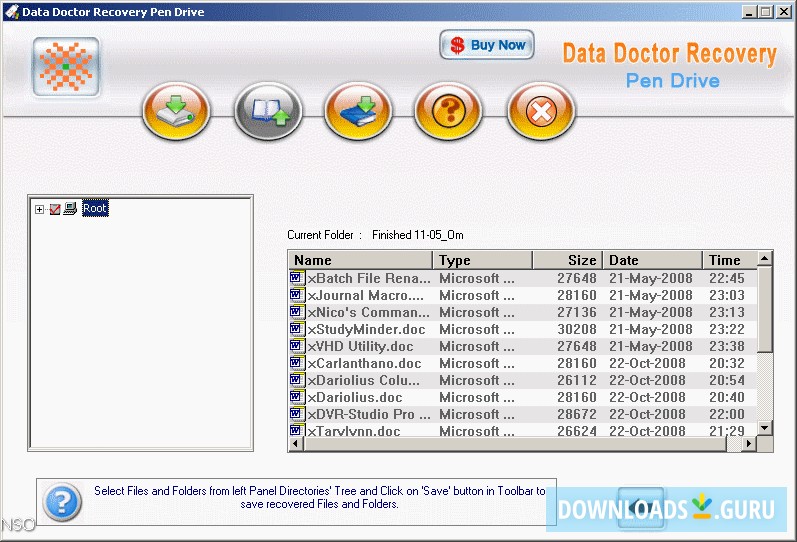Click the file list scrollbar up arrow
This screenshot has height=542, width=797.
coord(765,260)
